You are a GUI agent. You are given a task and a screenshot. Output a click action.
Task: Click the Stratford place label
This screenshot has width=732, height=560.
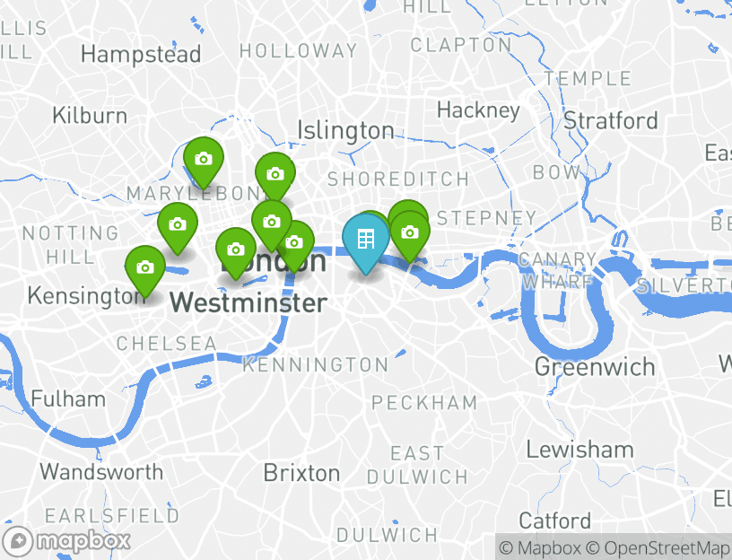(x=611, y=120)
